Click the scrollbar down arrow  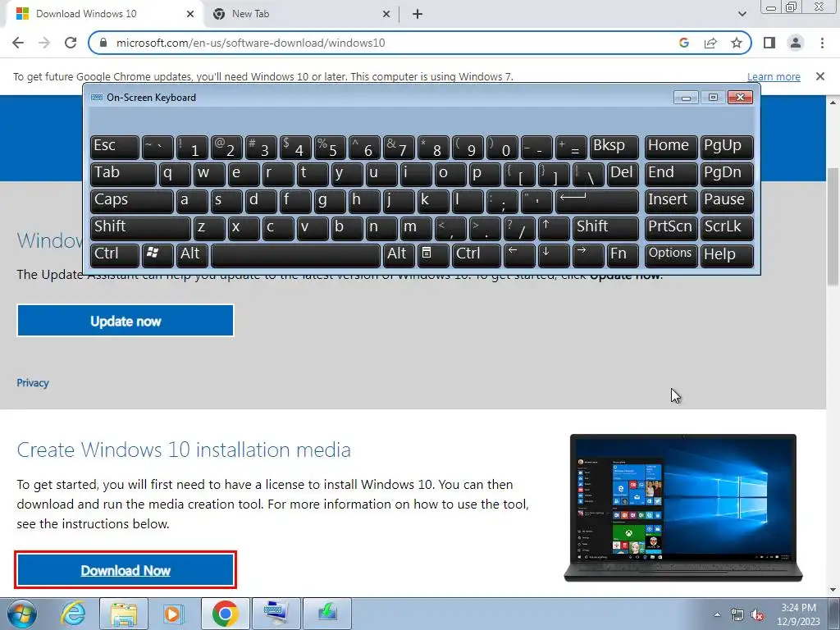coord(833,591)
